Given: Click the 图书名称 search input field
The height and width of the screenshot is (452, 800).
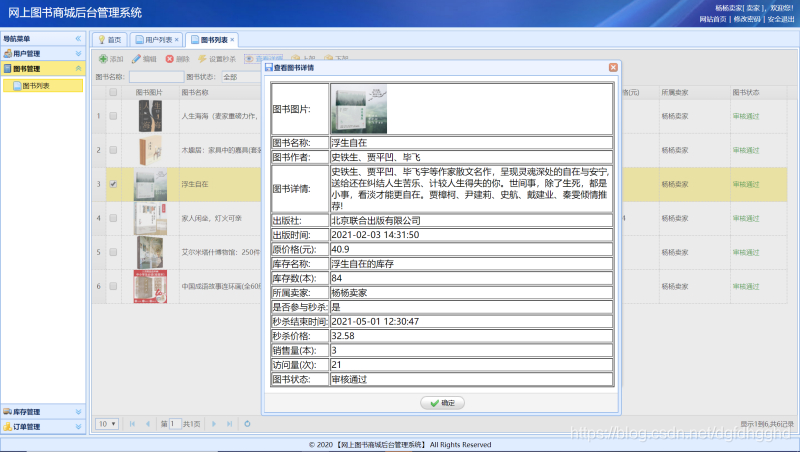Looking at the screenshot, I should [x=156, y=77].
